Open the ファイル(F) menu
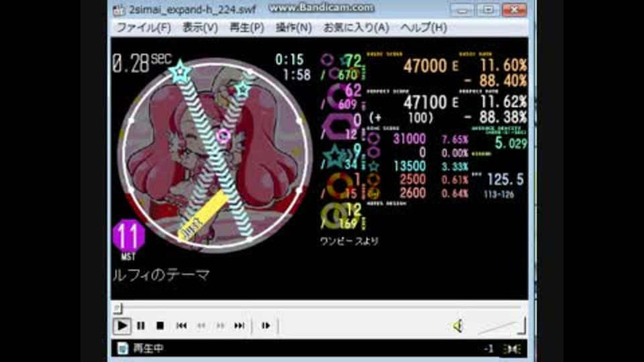 pos(144,27)
